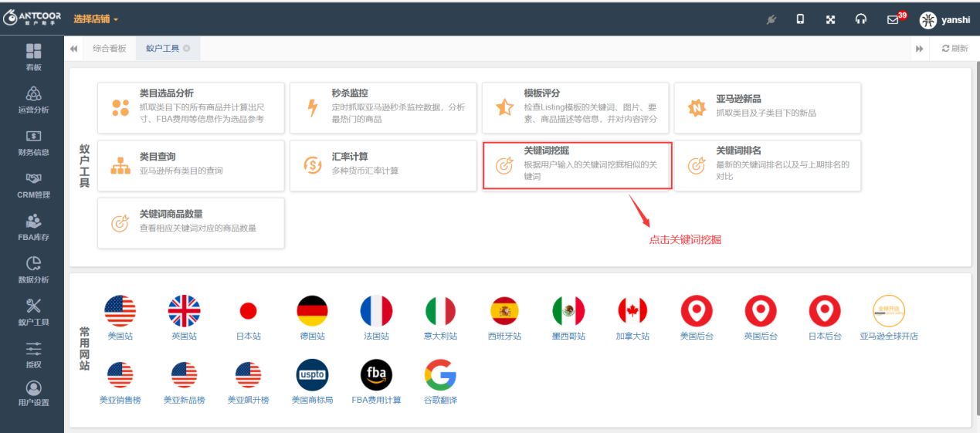Click the 刷新 refresh button
980x433 pixels.
pos(955,48)
